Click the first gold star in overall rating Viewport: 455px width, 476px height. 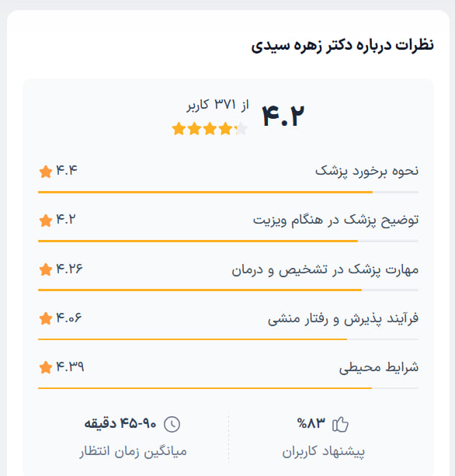point(179,129)
